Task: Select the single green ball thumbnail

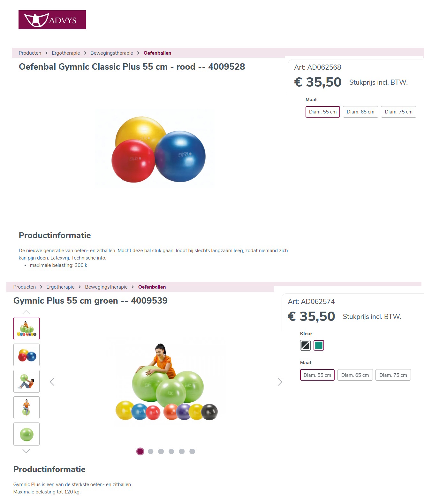Action: (26, 434)
